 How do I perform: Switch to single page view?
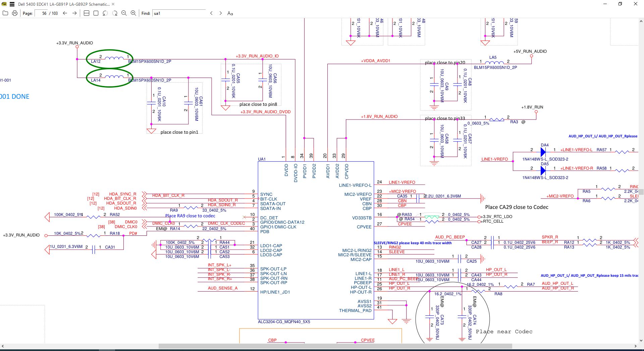pos(96,13)
